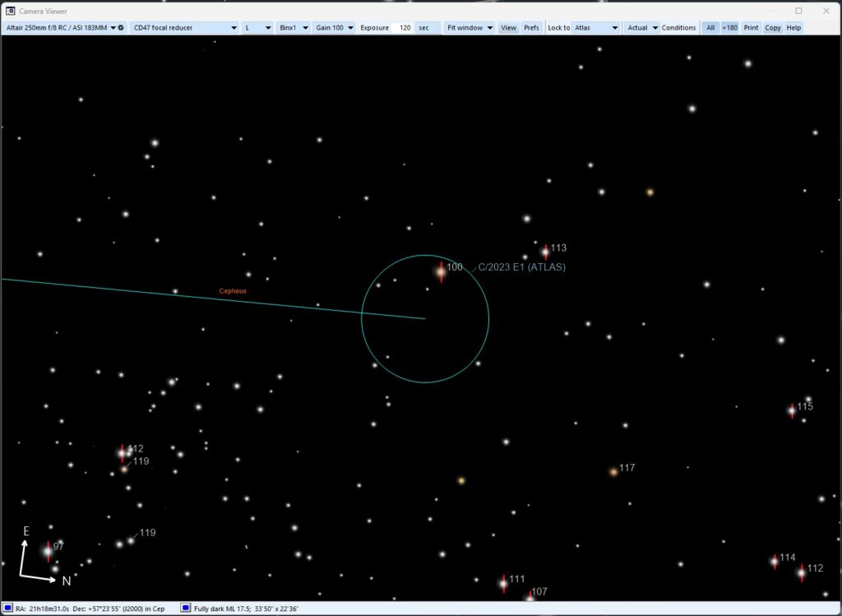Click the red-marked star labeled 113
This screenshot has height=616, width=842.
544,252
